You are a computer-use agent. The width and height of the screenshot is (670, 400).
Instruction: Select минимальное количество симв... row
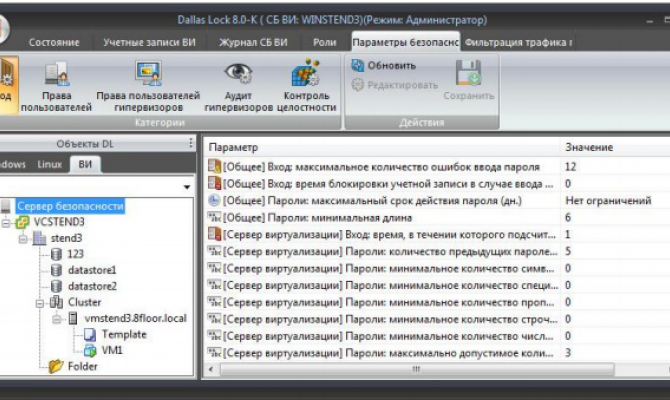(438, 268)
